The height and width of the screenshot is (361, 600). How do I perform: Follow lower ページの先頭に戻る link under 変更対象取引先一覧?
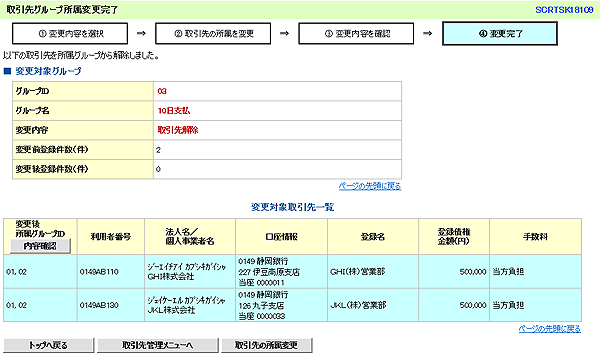coord(549,328)
